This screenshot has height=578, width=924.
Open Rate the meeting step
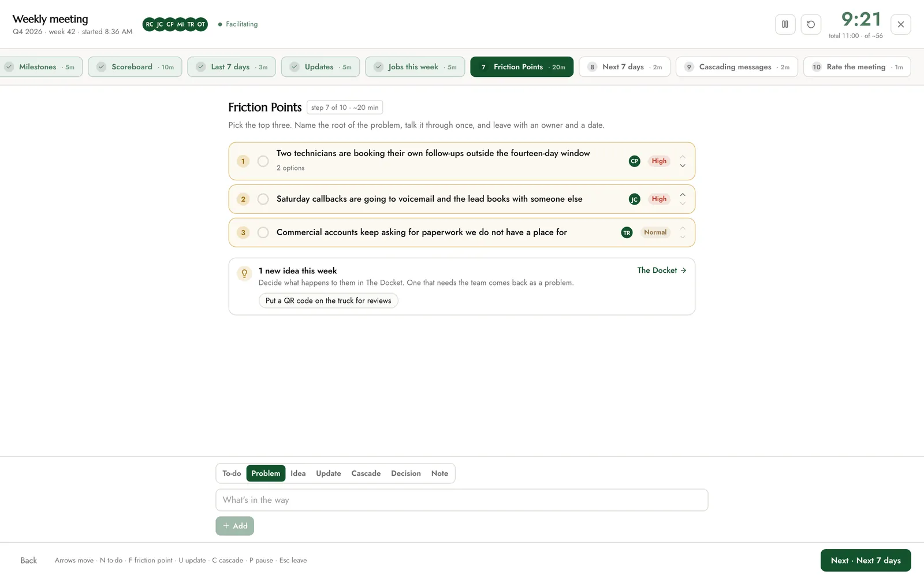(x=857, y=67)
